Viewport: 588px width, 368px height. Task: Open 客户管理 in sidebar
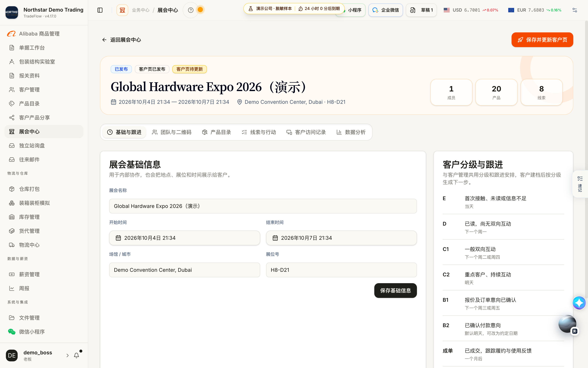[x=44, y=90]
